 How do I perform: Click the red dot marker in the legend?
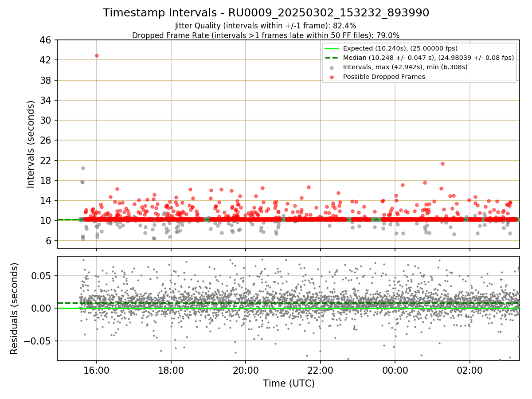332,77
